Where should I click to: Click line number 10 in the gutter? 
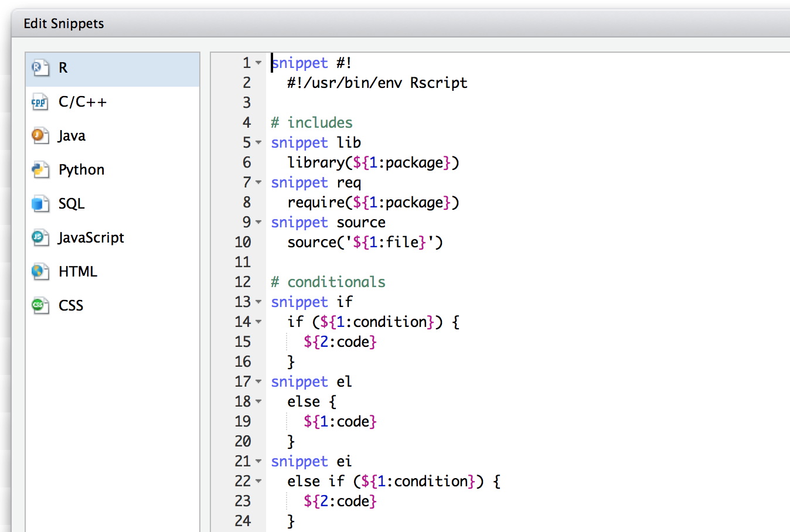coord(242,242)
